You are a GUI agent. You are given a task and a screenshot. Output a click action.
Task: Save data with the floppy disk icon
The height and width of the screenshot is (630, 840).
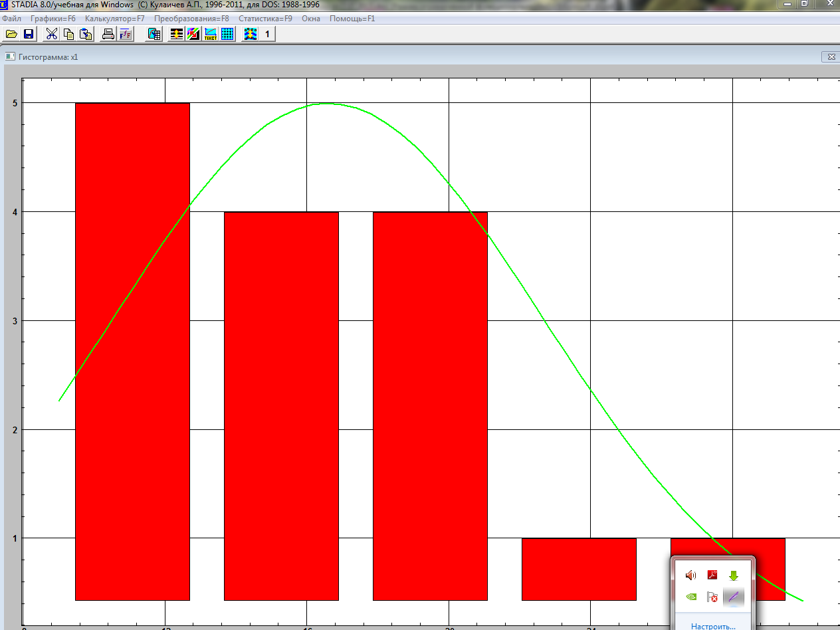(29, 34)
